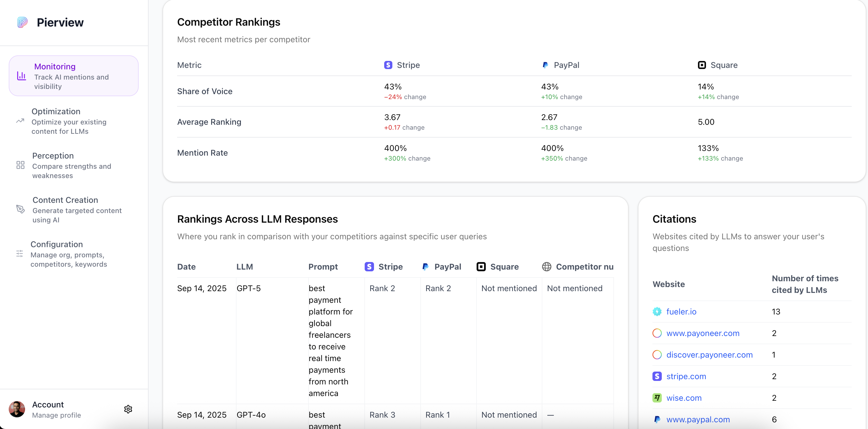
Task: Open account settings gear icon
Action: pos(128,409)
